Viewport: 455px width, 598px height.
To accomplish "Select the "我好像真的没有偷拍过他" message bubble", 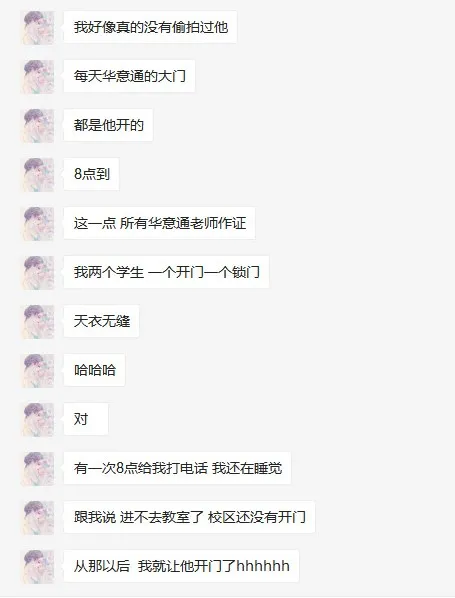I will coord(150,27).
